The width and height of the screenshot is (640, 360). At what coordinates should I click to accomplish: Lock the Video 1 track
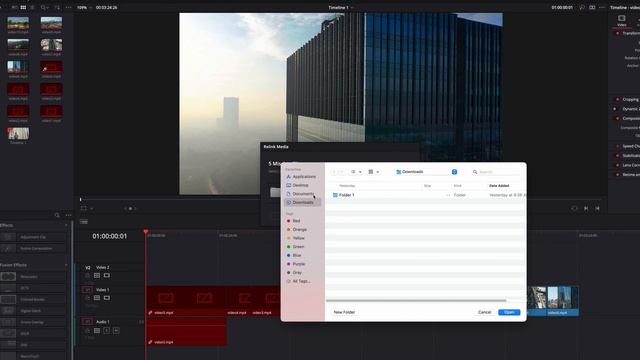point(87,298)
